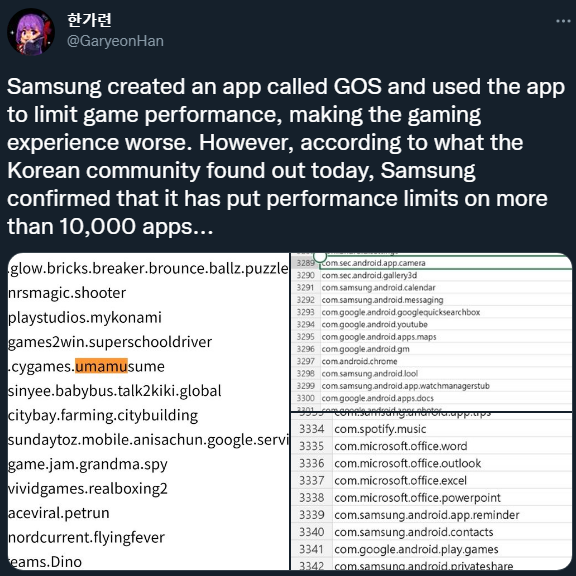Select row 3289 com.sec.android.app.camera
Viewport: 576px width, 576px height.
pos(432,263)
